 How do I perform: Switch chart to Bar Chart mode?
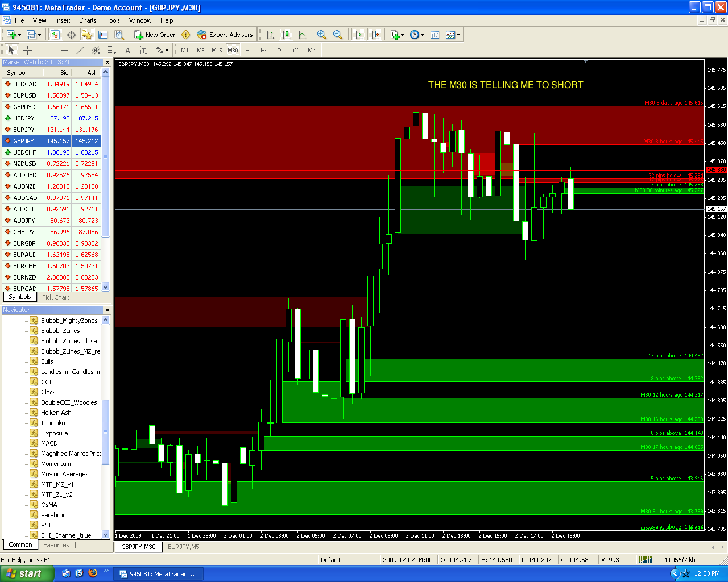(x=270, y=35)
